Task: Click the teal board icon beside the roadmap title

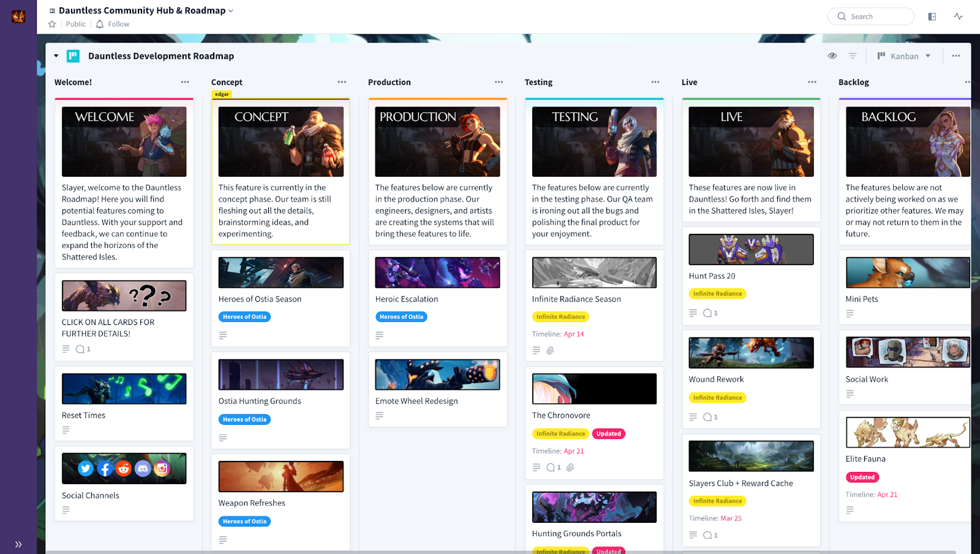Action: coord(73,56)
